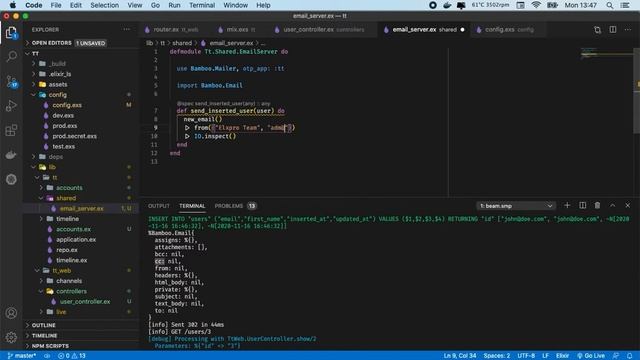This screenshot has width=640, height=360.
Task: Open the Manage gear settings icon
Action: pyautogui.click(x=11, y=337)
